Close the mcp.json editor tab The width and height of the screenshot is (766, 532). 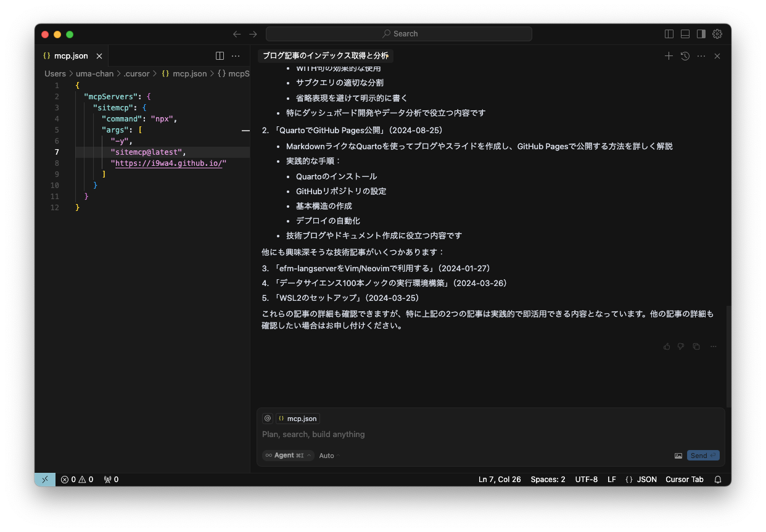(99, 55)
